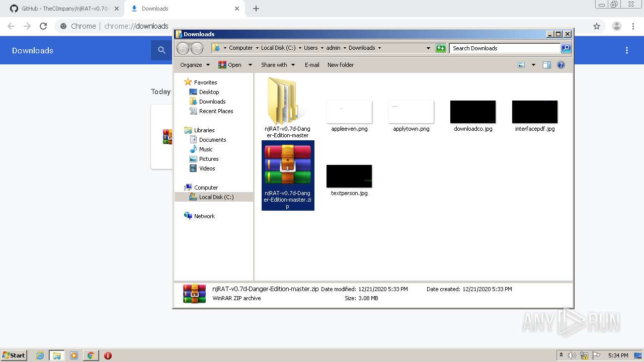
Task: Open the Music library
Action: 201,149
